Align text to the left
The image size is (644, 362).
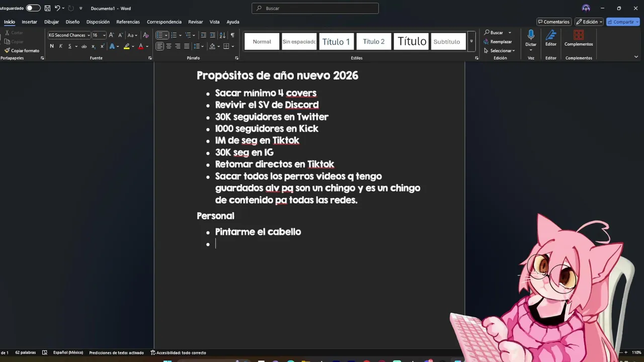(159, 46)
